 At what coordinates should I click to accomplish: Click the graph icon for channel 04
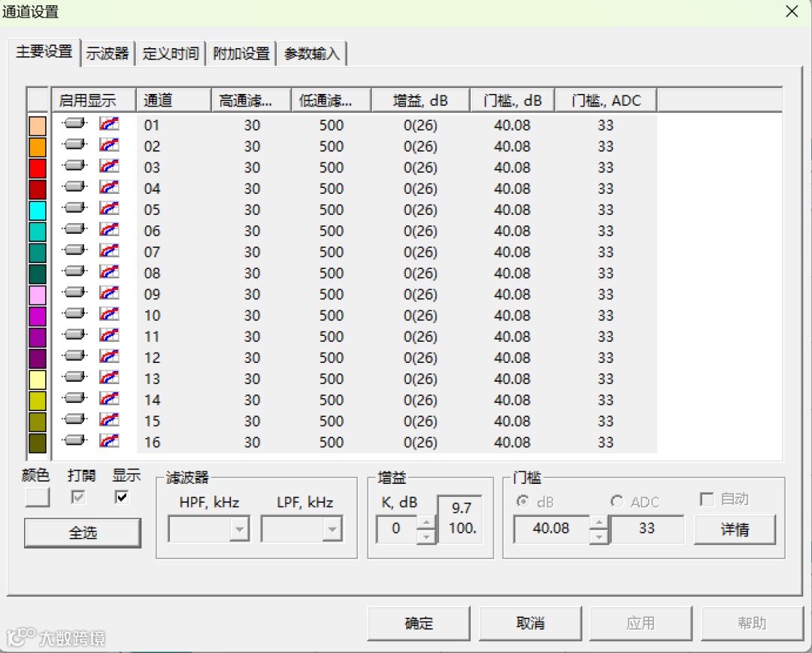click(x=109, y=187)
